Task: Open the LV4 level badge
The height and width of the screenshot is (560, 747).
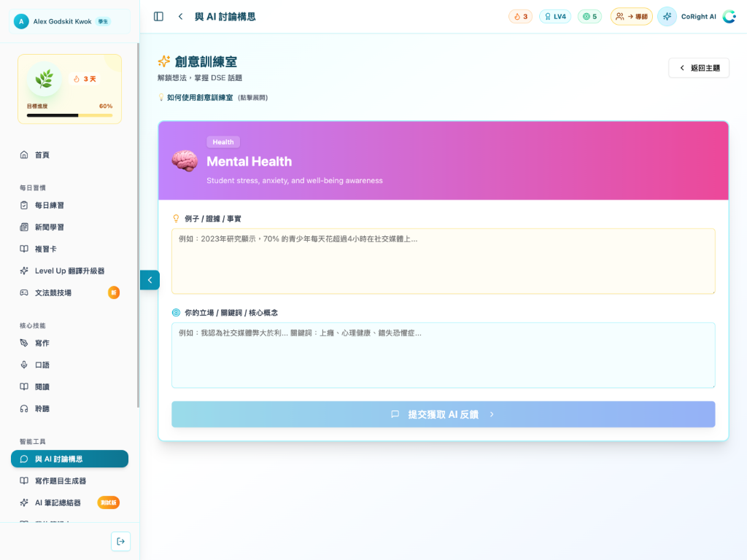Action: click(x=555, y=17)
